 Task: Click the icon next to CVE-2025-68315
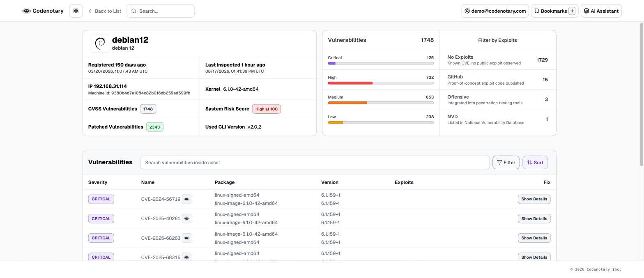point(186,257)
